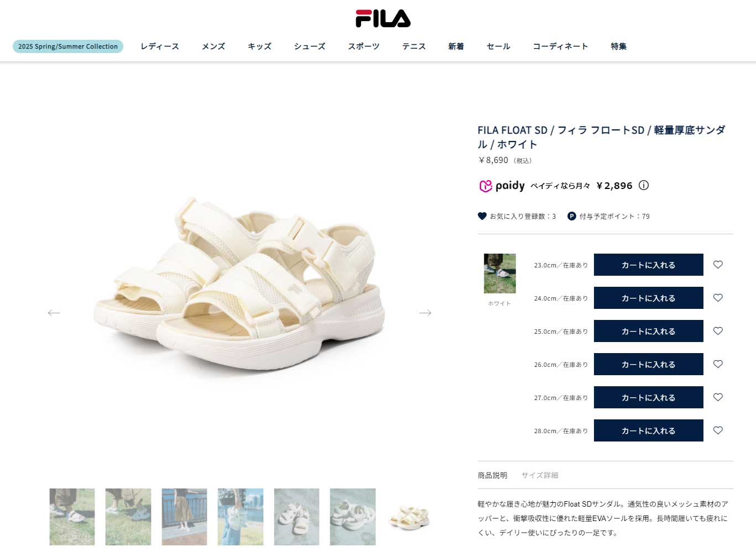Open the レディース menu

[x=160, y=46]
